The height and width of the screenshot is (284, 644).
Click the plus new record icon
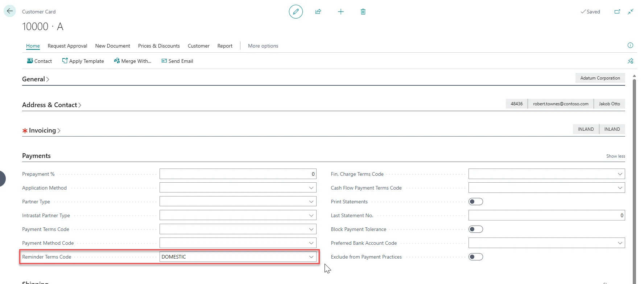pos(340,12)
